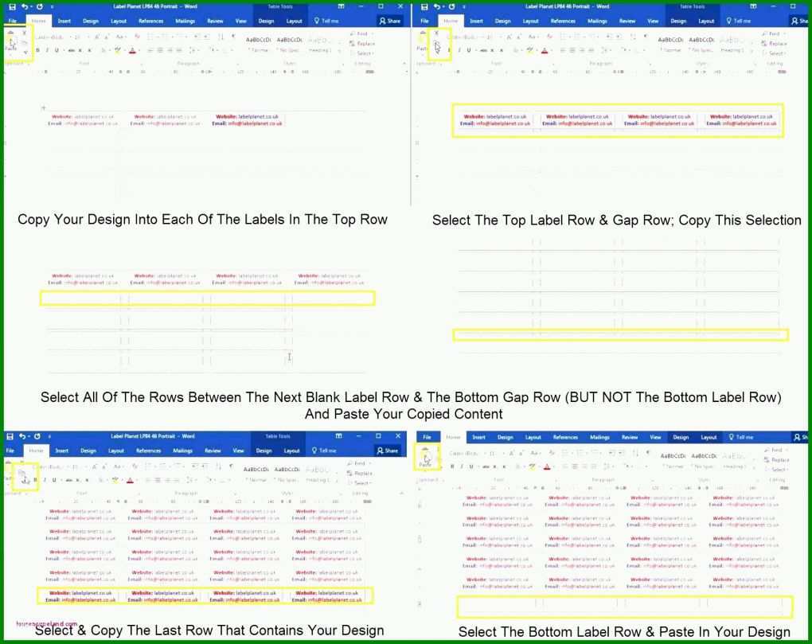Click Tell me lightbulb in bottom-right Word window
This screenshot has height=644, width=812.
click(732, 437)
